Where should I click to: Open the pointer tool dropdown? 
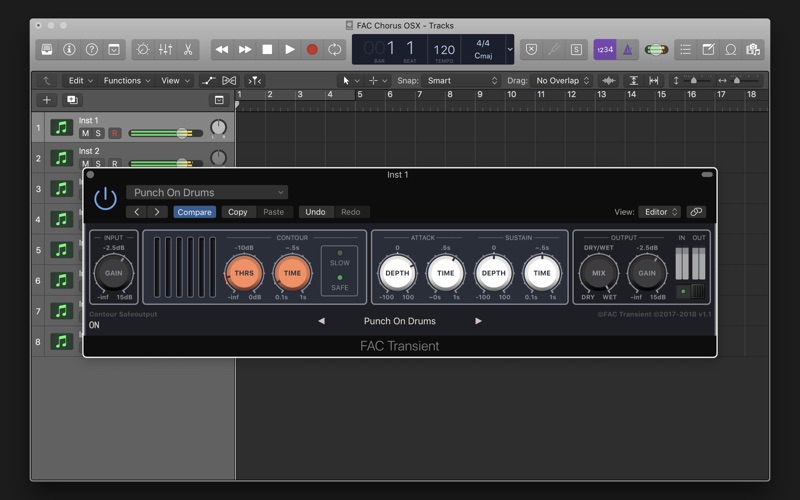(x=351, y=81)
